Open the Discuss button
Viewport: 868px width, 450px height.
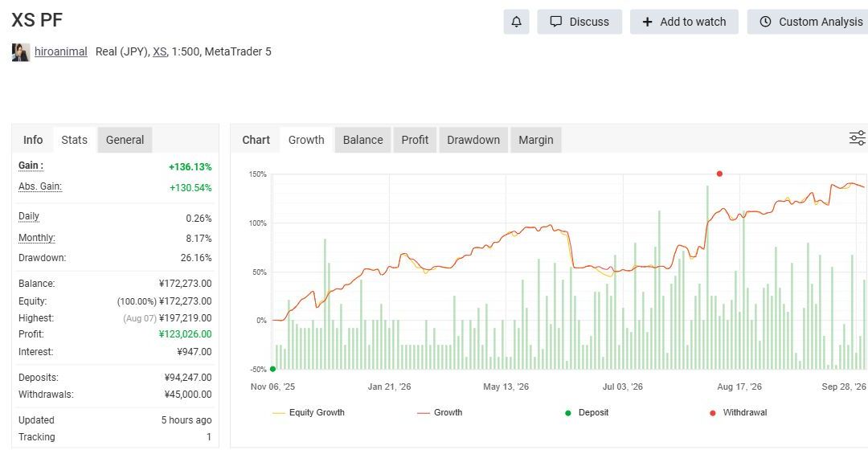(x=579, y=22)
